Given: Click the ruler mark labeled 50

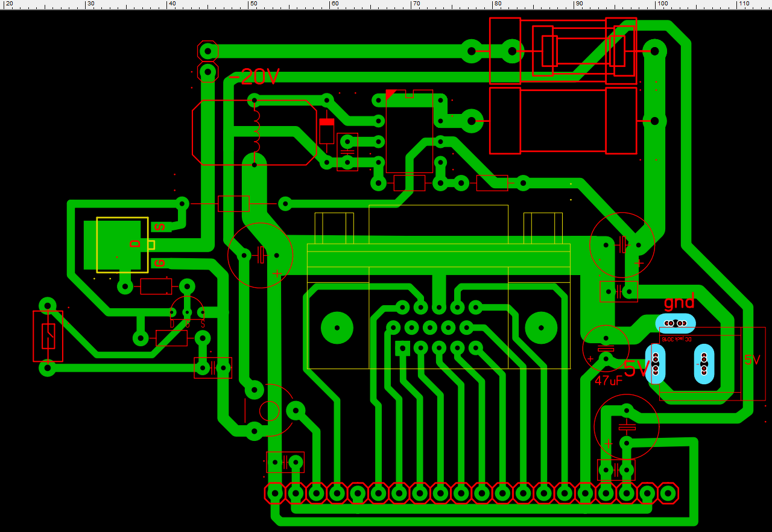Looking at the screenshot, I should [253, 4].
